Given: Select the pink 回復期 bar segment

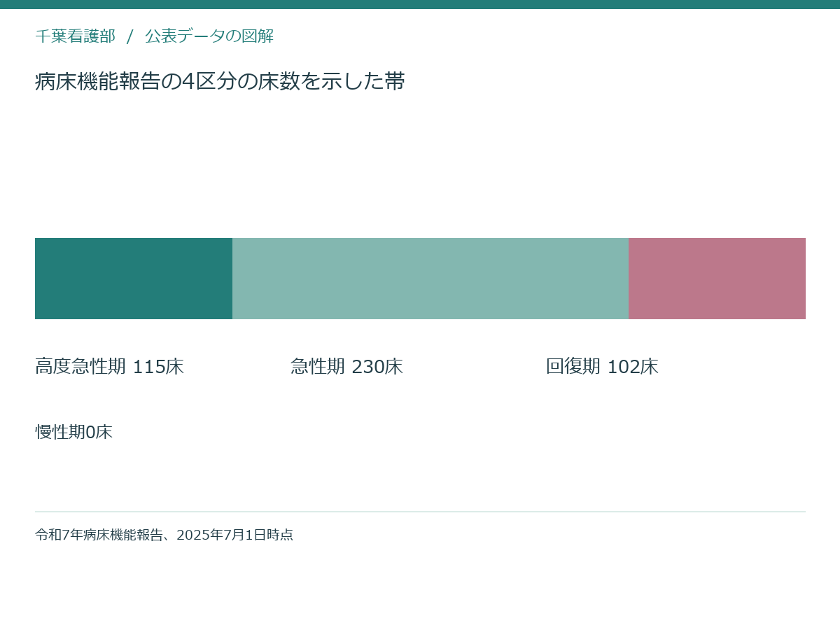Looking at the screenshot, I should point(717,279).
